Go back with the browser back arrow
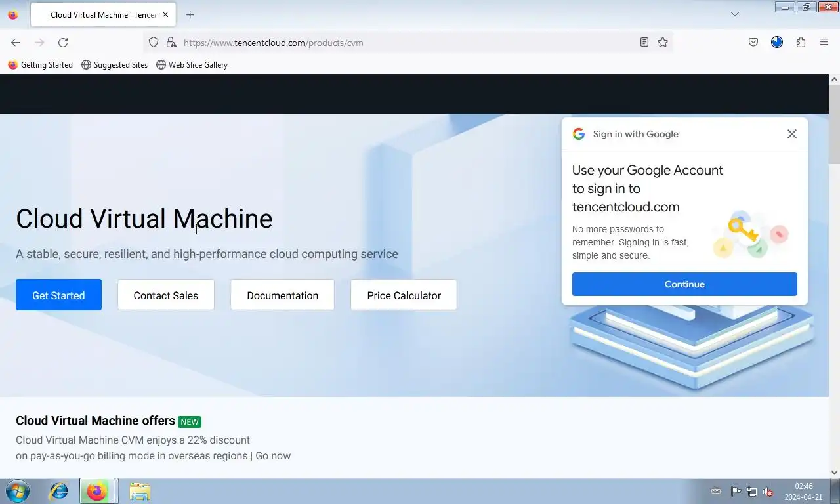This screenshot has height=504, width=840. click(x=16, y=43)
